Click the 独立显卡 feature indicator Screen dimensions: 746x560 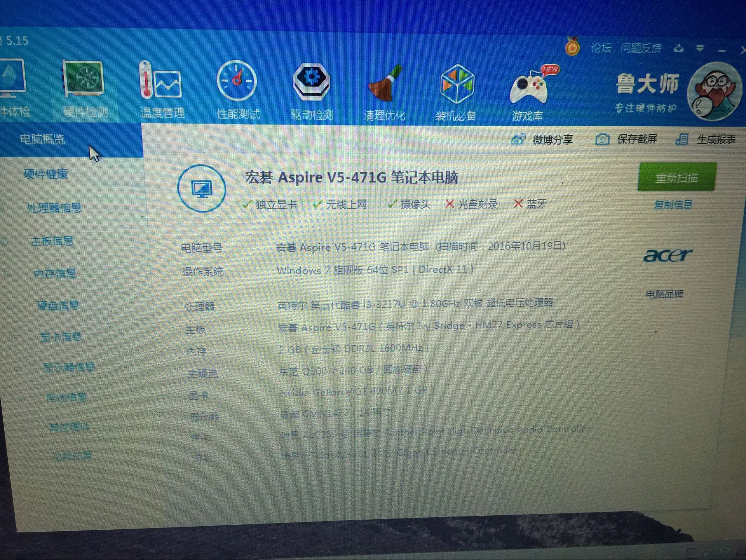coord(270,204)
